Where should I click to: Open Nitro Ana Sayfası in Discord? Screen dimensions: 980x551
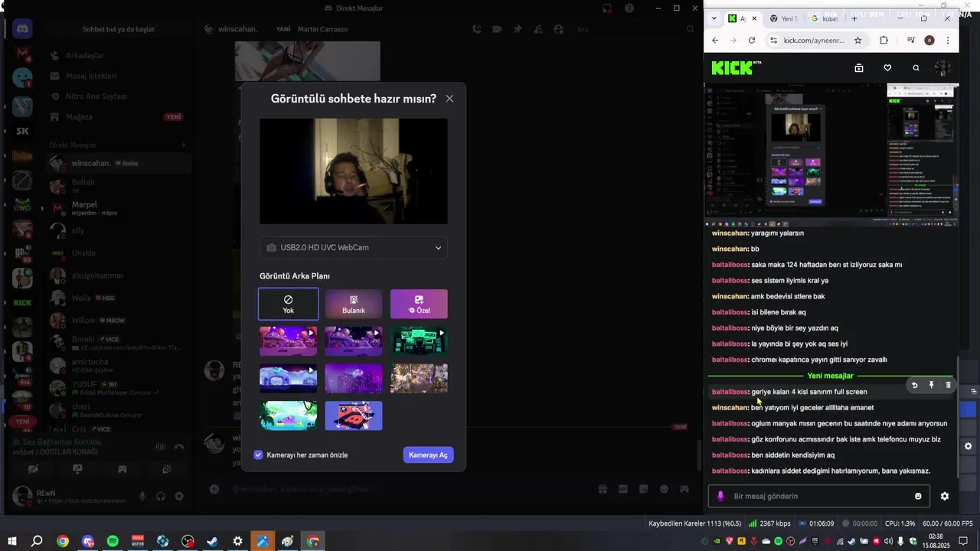tap(117, 96)
